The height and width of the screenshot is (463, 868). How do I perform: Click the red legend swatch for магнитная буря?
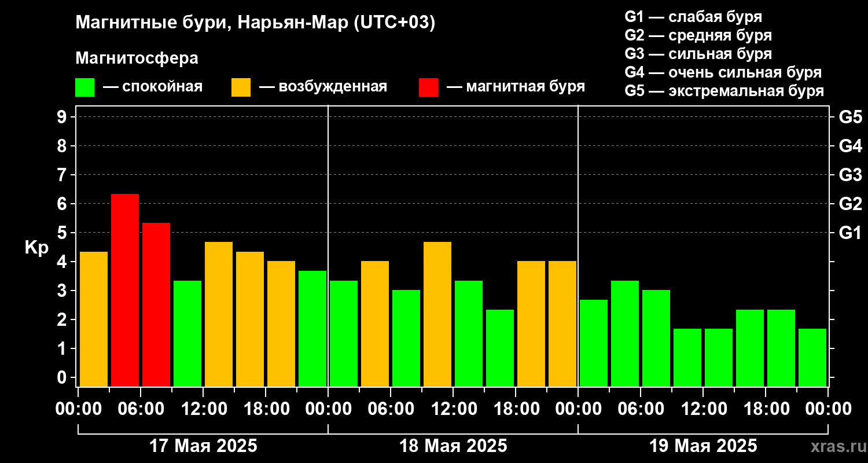click(x=428, y=87)
